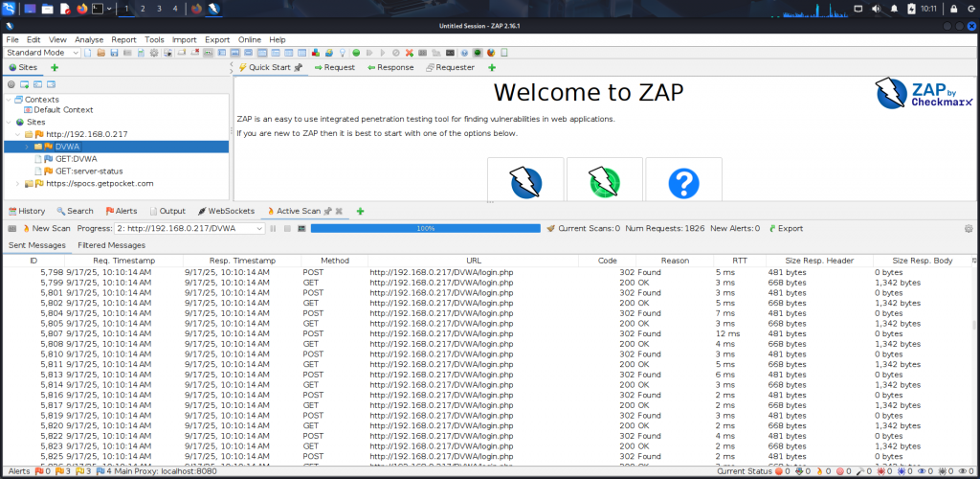Switch to workspace 2 in the taskbar
980x479 pixels.
point(143,9)
